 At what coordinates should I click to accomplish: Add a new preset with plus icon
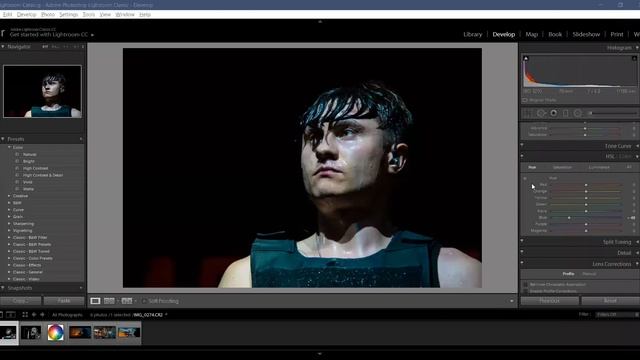(x=81, y=139)
